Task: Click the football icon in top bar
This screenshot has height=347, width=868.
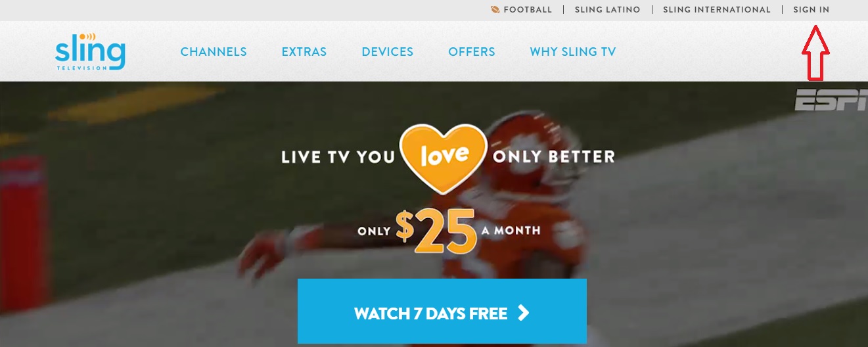Action: coord(495,10)
